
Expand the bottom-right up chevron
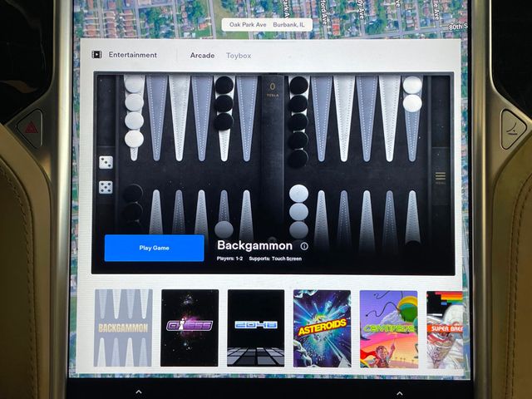[399, 392]
